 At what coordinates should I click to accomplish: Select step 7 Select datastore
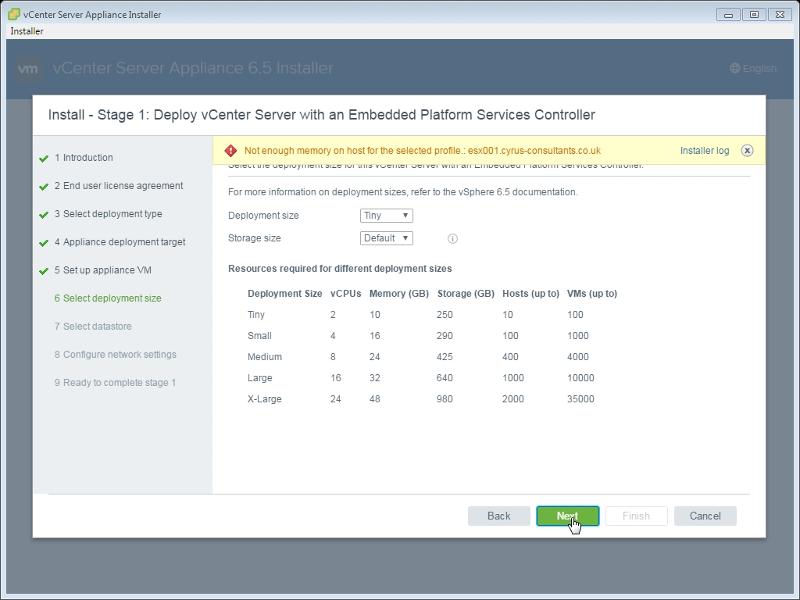coord(93,326)
